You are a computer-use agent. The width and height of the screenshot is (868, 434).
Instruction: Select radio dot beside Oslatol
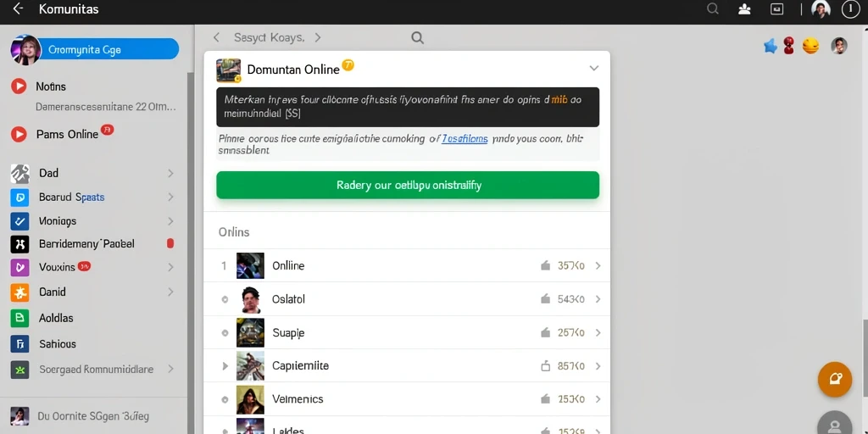pos(225,299)
